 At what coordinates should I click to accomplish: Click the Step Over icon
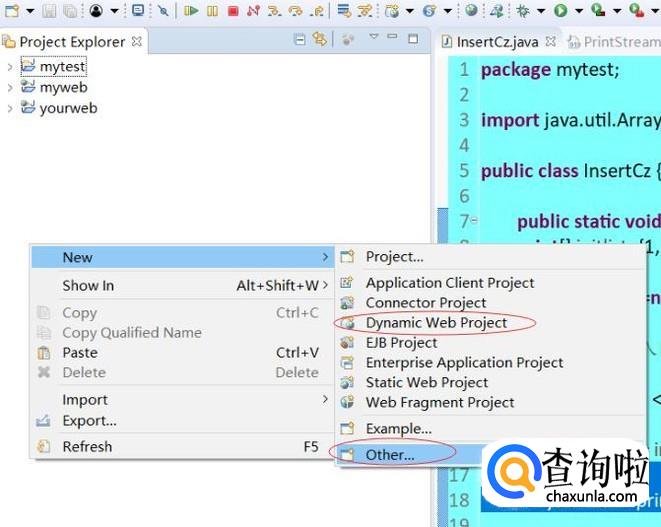pos(296,11)
